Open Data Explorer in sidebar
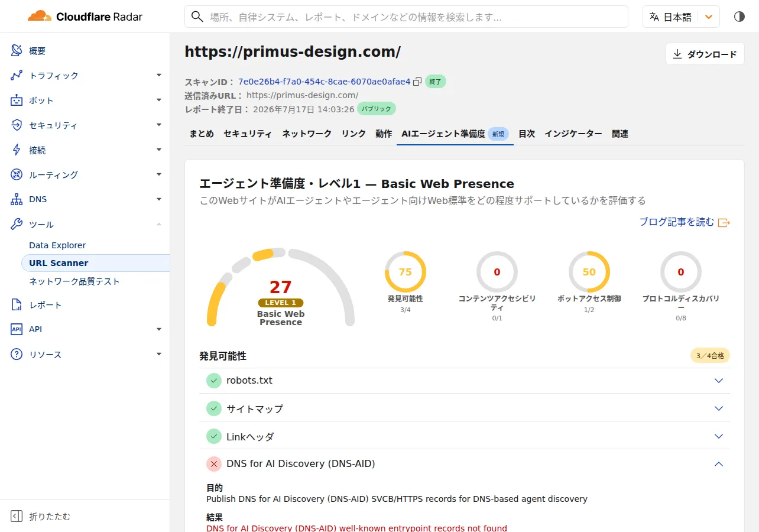 [57, 245]
